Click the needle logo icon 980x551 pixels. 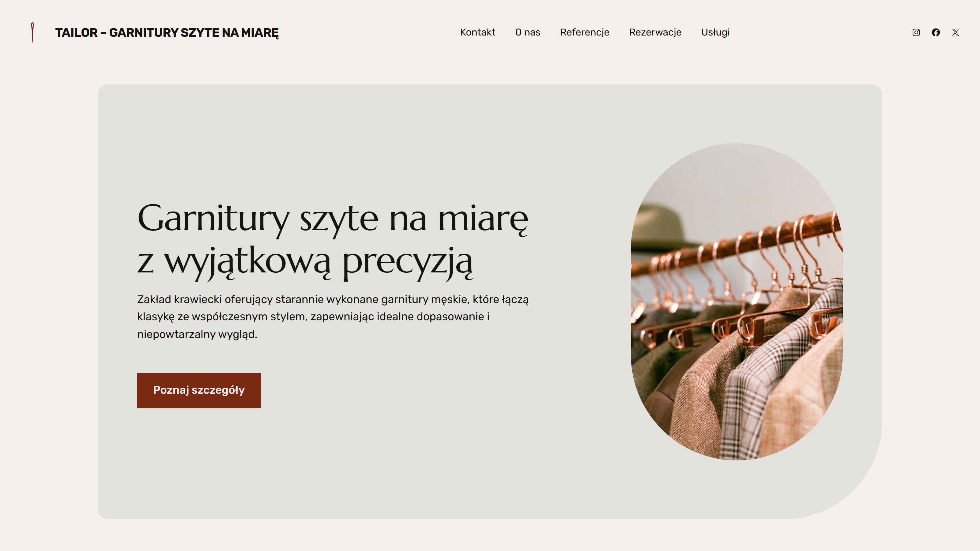32,32
